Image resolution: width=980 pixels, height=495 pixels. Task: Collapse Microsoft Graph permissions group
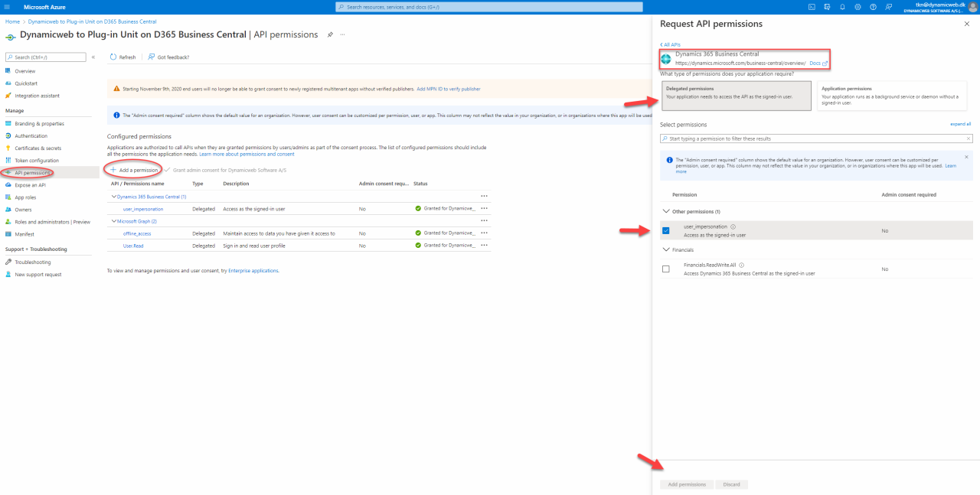[x=113, y=221]
